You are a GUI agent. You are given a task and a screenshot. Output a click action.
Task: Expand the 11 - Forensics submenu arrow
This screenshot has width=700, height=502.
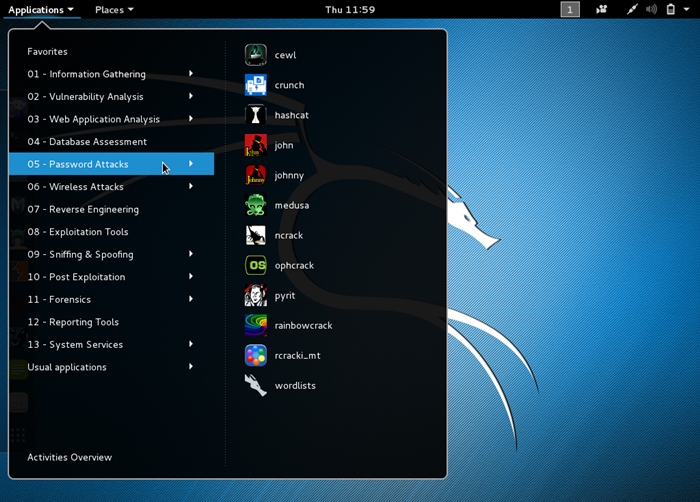[191, 299]
